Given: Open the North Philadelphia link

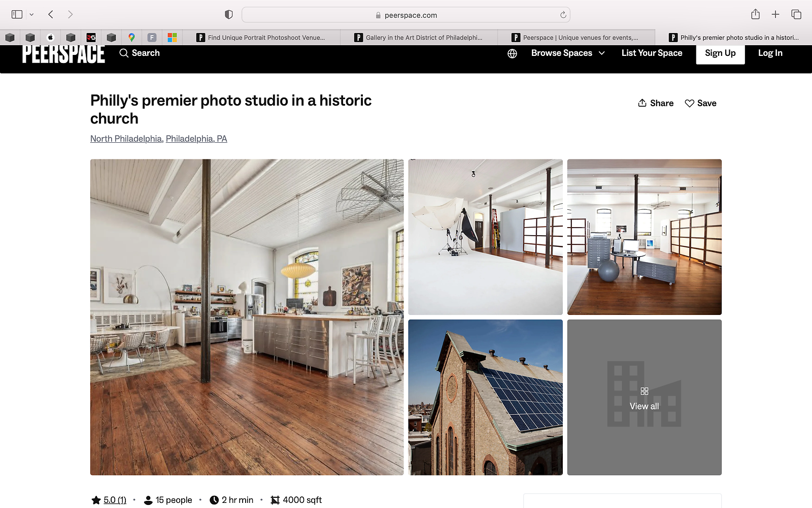Looking at the screenshot, I should [x=126, y=139].
